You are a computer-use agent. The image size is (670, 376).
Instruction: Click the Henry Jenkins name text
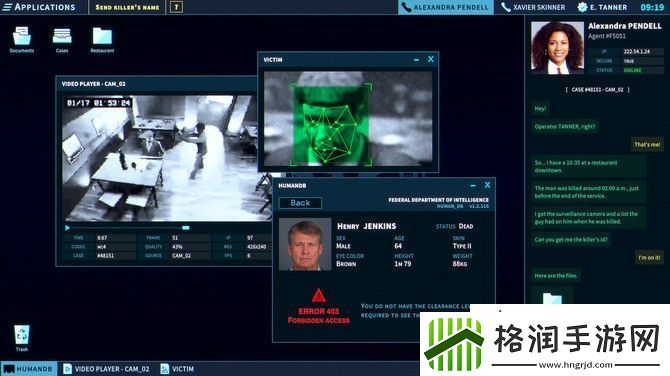[x=367, y=226]
